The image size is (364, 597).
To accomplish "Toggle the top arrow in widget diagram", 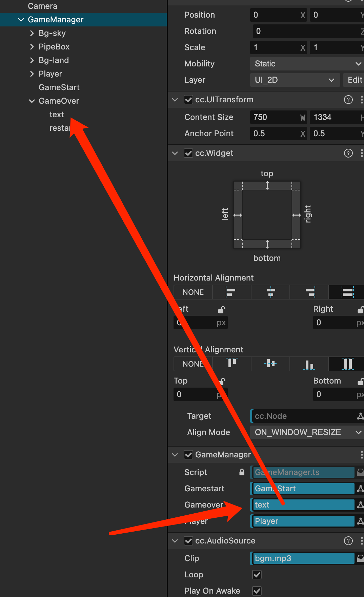I will [267, 185].
